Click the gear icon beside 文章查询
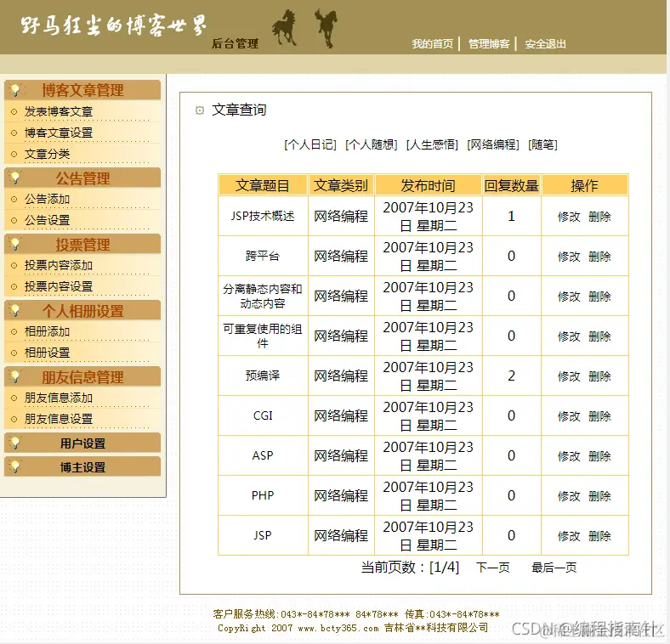Viewport: 670px width, 644px height. [x=200, y=110]
